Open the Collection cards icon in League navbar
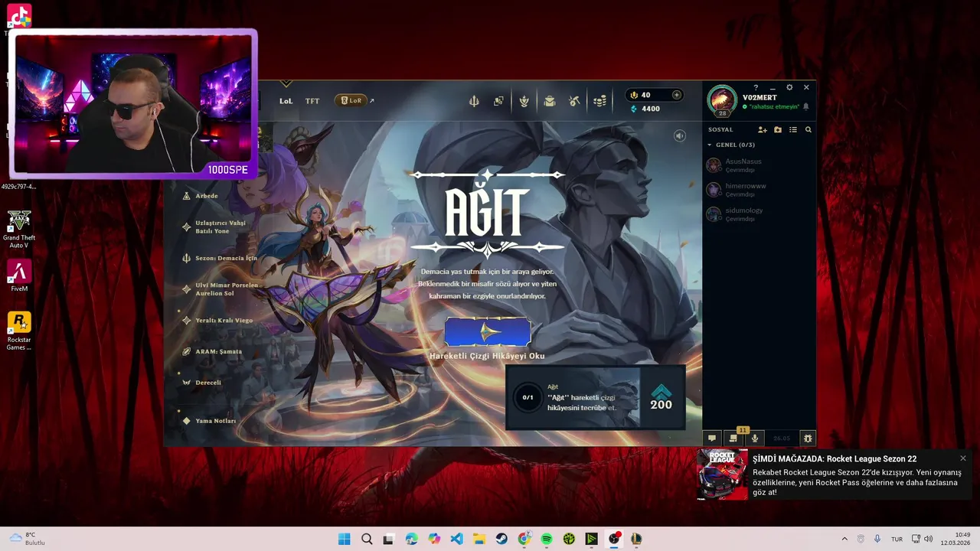 pyautogui.click(x=498, y=101)
